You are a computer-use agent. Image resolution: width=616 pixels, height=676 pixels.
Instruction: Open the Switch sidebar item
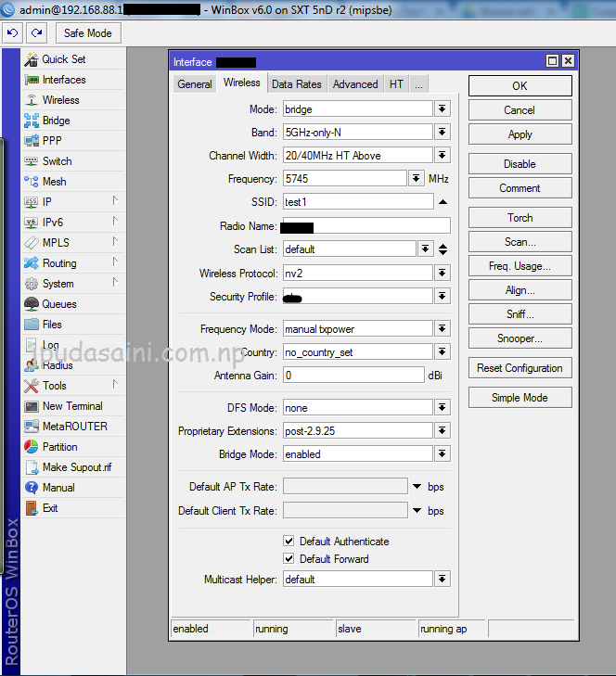point(73,161)
